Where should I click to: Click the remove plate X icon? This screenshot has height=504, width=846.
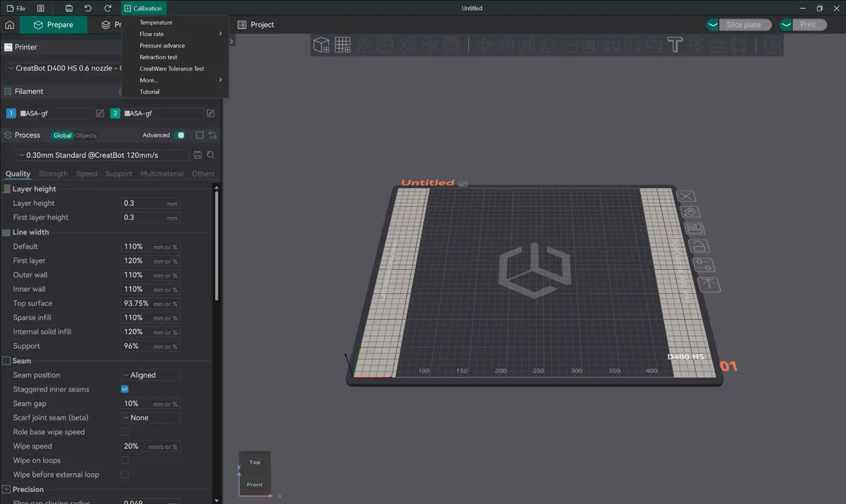point(686,196)
